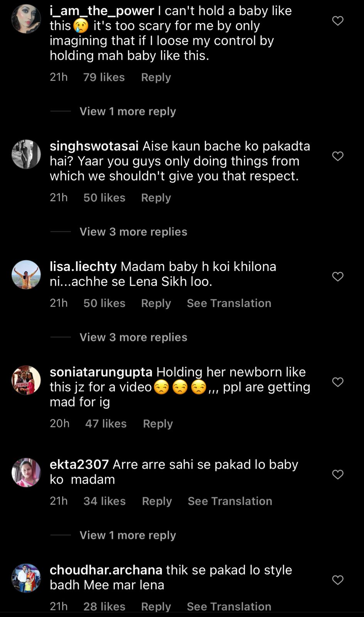Like ekta2307's comment
The height and width of the screenshot is (617, 364).
(338, 475)
